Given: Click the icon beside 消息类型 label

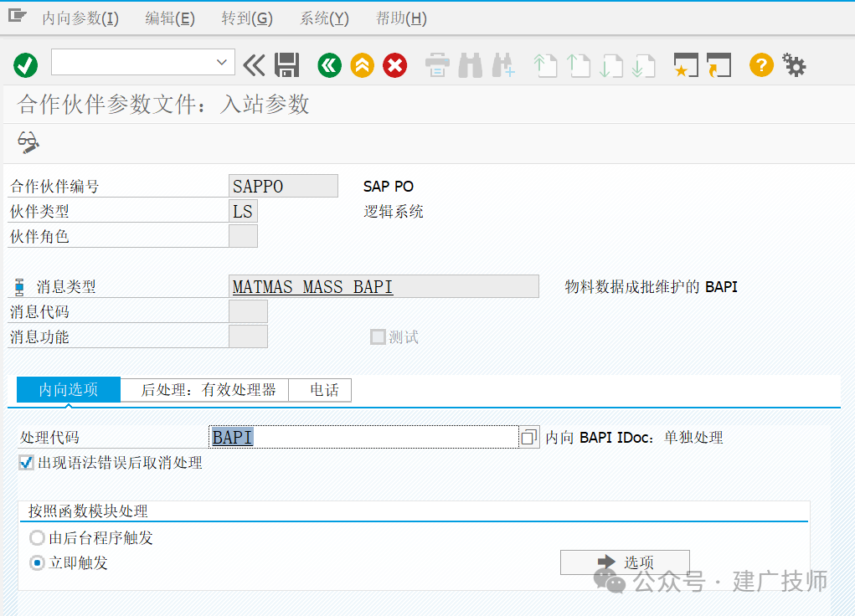Looking at the screenshot, I should (x=19, y=287).
